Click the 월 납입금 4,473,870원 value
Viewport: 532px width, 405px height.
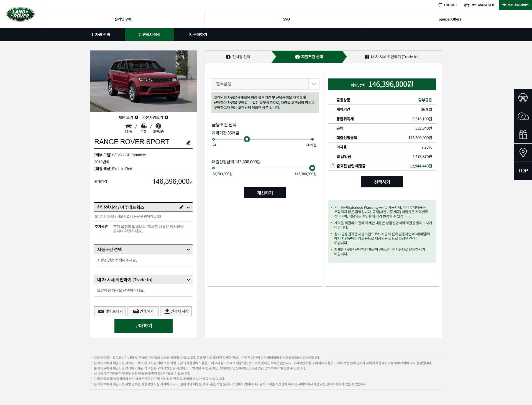(x=422, y=157)
